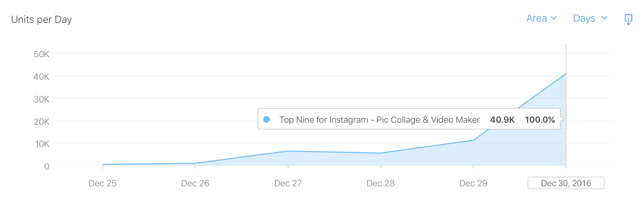
Task: Click the 40.9K value in tooltip
Action: click(502, 120)
